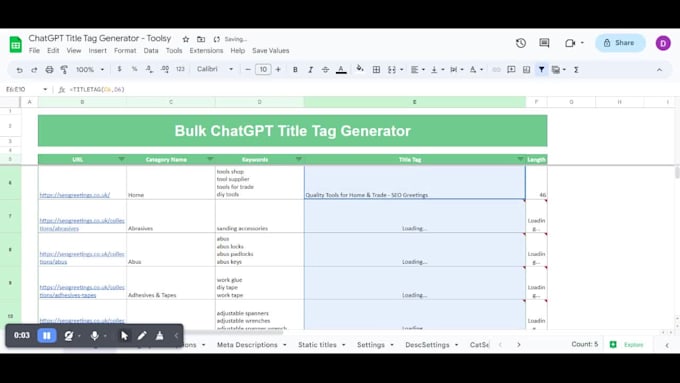
Task: Open the text rotation dropdown
Action: (x=476, y=69)
